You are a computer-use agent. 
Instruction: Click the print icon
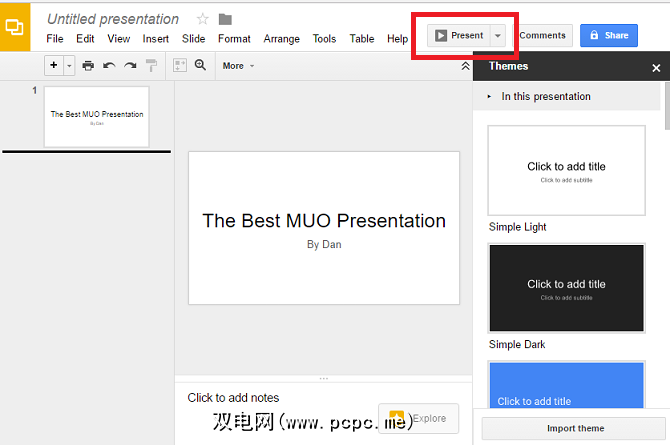point(88,65)
